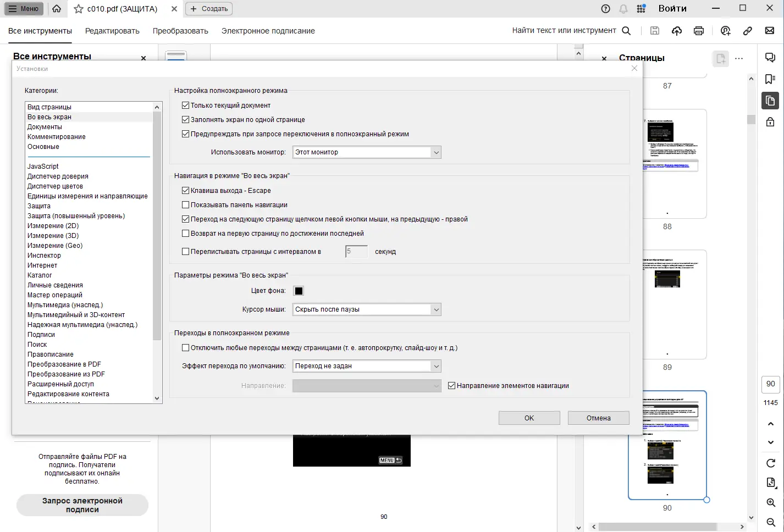Viewport: 784px width, 532px height.
Task: Switch to the Электронное подписание tab
Action: point(268,31)
